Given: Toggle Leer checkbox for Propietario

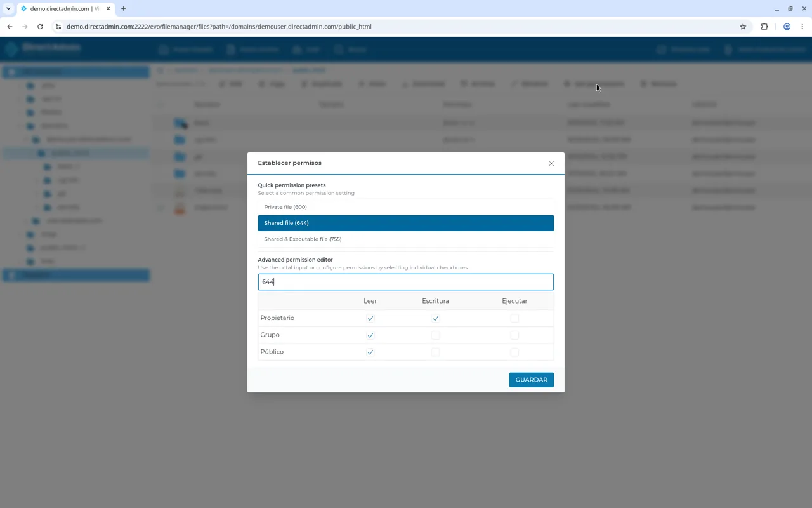Looking at the screenshot, I should point(370,318).
